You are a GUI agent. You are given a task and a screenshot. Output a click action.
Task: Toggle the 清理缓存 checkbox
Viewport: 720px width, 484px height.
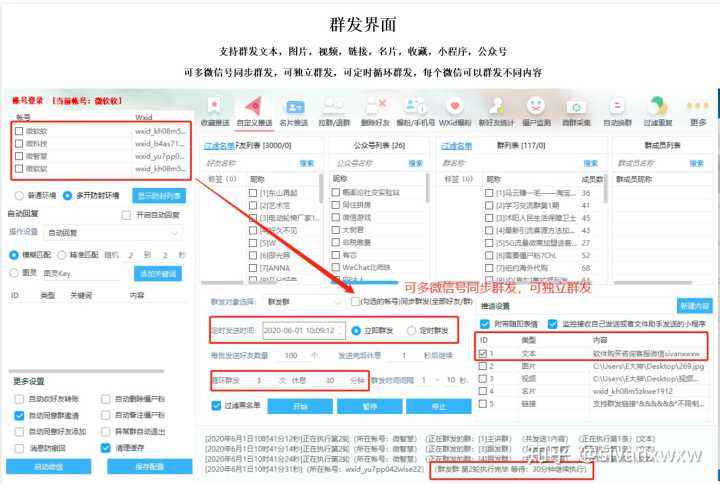click(106, 447)
